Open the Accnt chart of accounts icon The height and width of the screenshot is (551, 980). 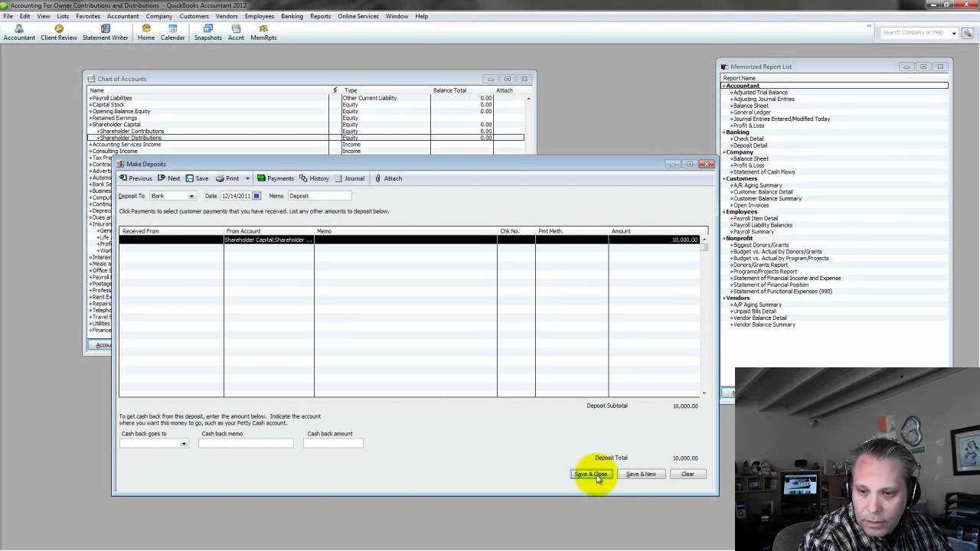pos(236,32)
